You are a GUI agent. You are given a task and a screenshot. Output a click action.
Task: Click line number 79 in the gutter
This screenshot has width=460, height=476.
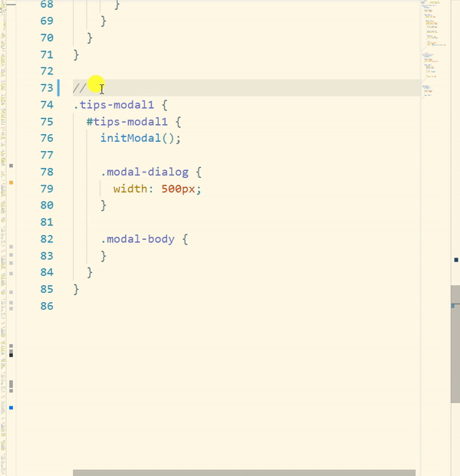(x=47, y=189)
